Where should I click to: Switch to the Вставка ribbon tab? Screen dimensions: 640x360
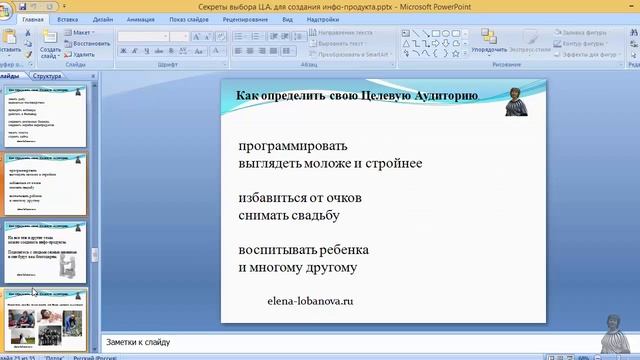tap(67, 19)
